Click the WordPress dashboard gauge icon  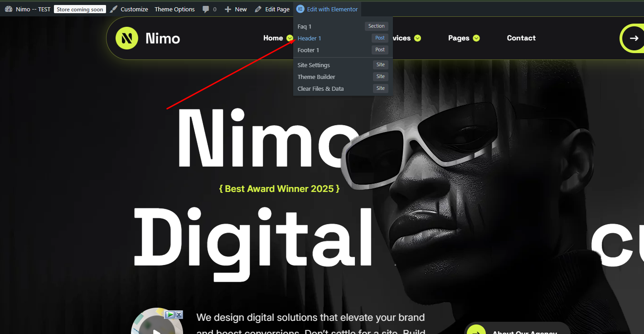tap(9, 9)
